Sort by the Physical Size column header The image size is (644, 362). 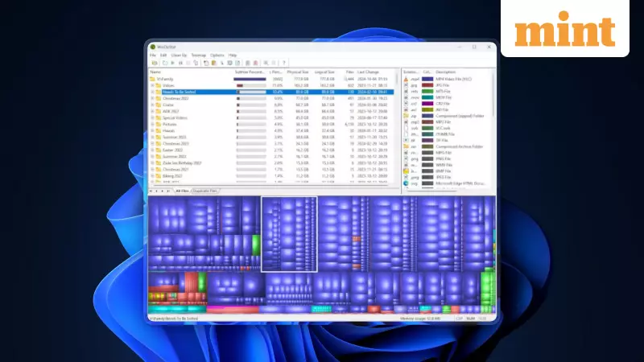tap(299, 72)
